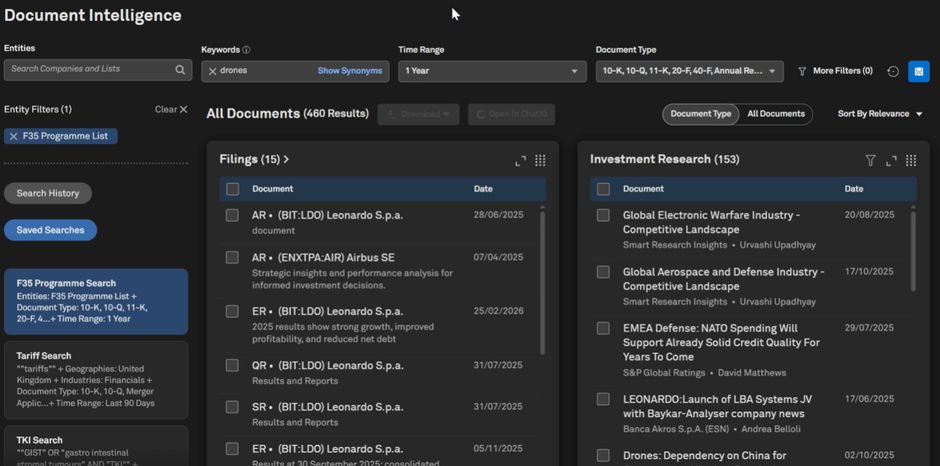Viewport: 940px width, 466px height.
Task: Remove the drones keyword chip
Action: (x=212, y=71)
